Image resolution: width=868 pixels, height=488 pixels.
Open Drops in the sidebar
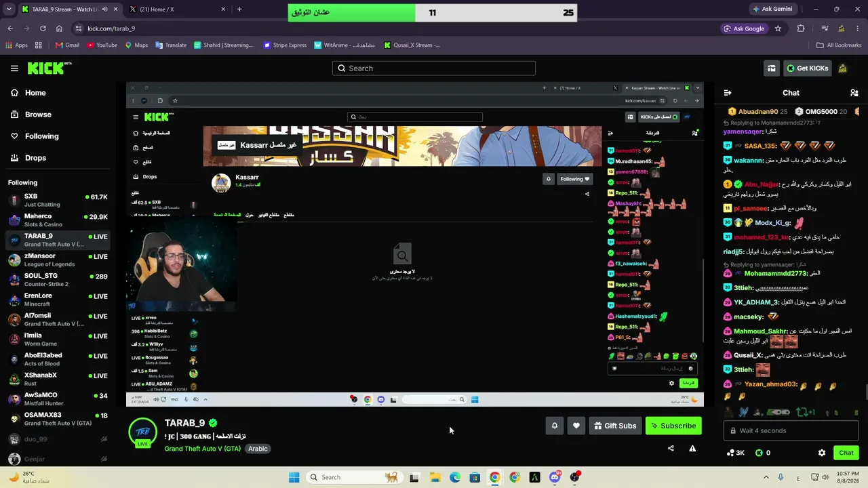click(x=35, y=158)
